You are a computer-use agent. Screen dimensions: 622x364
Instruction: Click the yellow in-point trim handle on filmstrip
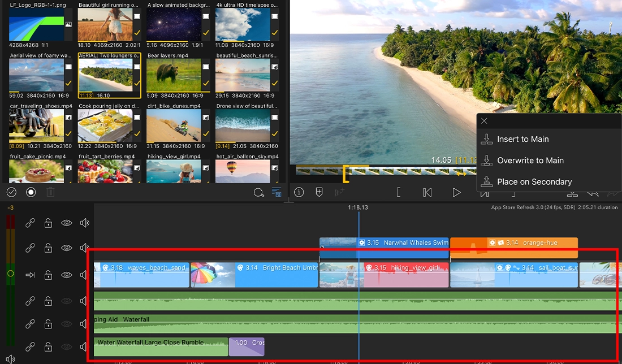coord(345,174)
